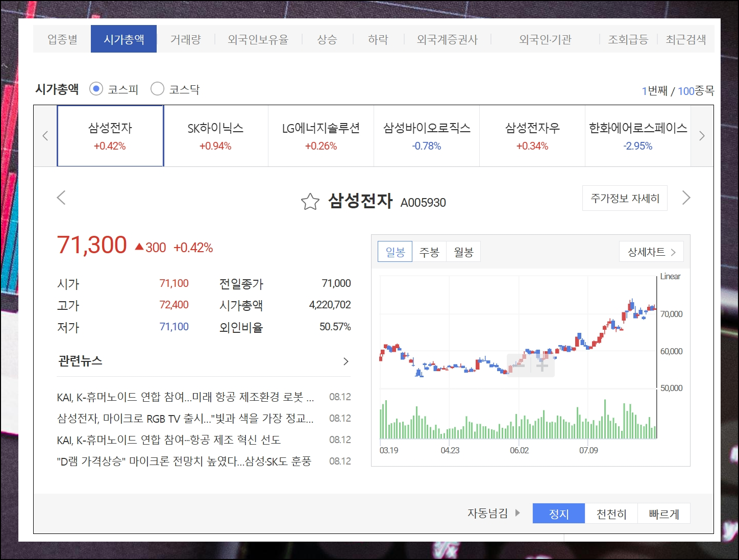Click current price 71,300
The image size is (739, 560).
point(92,245)
